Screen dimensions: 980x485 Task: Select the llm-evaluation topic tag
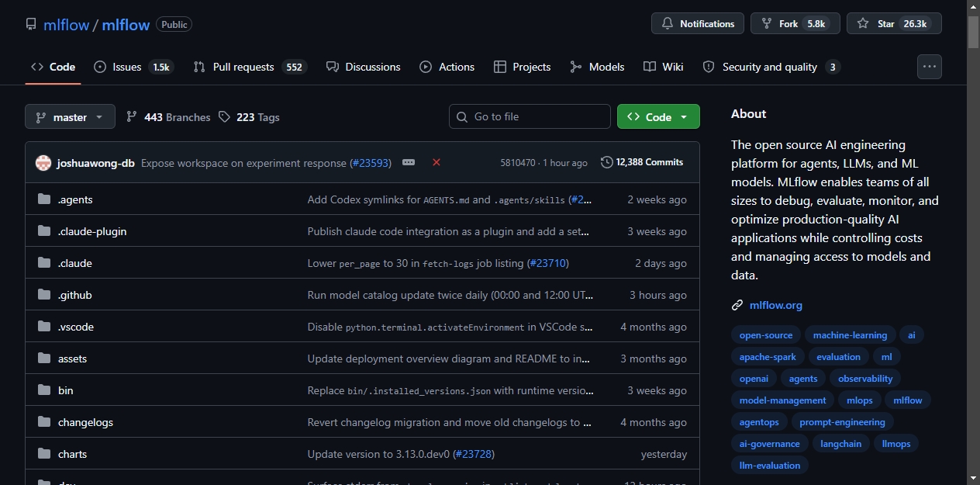pos(770,466)
